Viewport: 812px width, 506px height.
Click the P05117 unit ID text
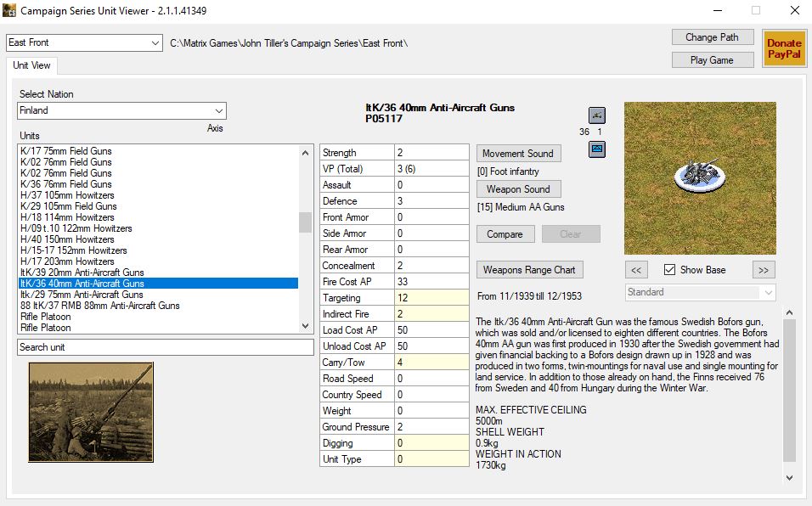[384, 119]
